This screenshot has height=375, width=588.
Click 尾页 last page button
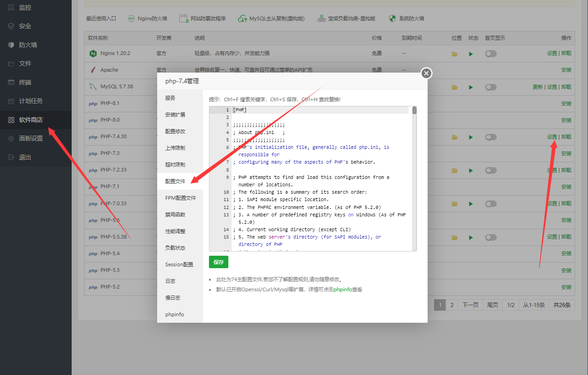coord(493,305)
